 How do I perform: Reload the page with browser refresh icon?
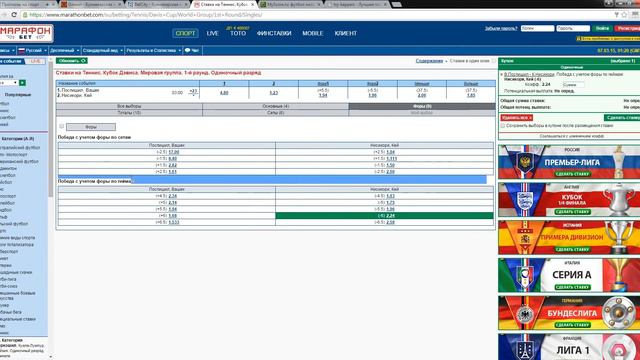14,15
